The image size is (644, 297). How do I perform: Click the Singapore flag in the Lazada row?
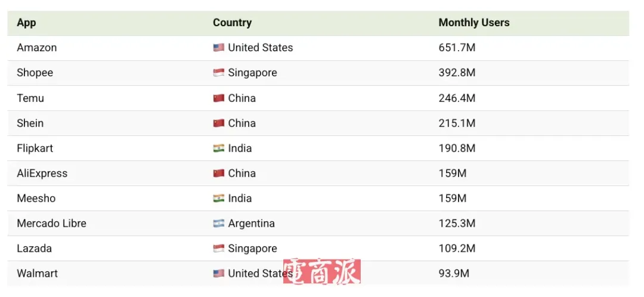click(219, 248)
